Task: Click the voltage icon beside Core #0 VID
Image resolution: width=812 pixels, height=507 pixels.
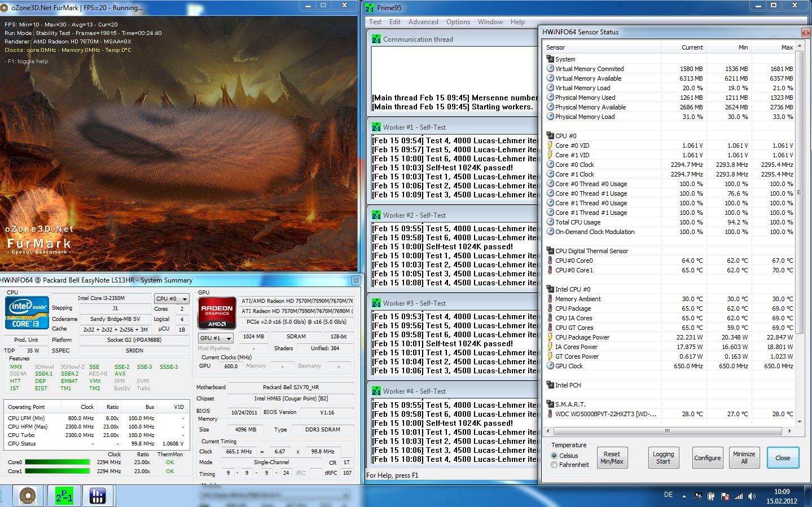Action: coord(550,146)
